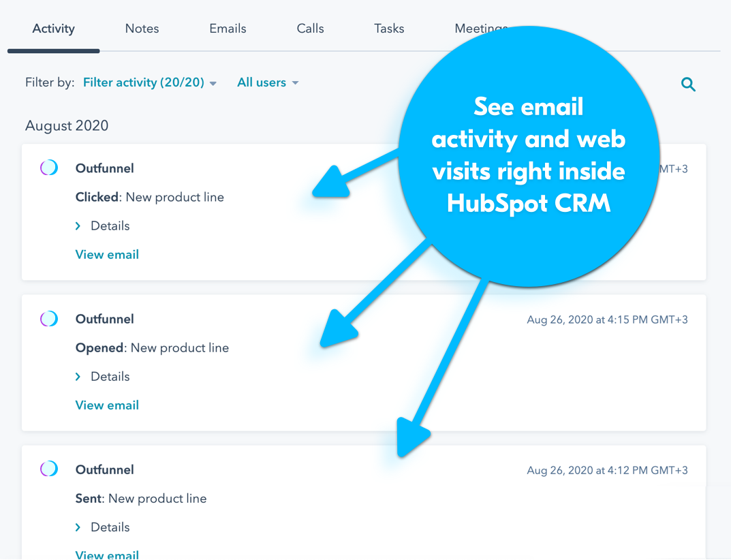
Task: Click Outfunnel logo icon on Clicked activity
Action: (x=49, y=168)
